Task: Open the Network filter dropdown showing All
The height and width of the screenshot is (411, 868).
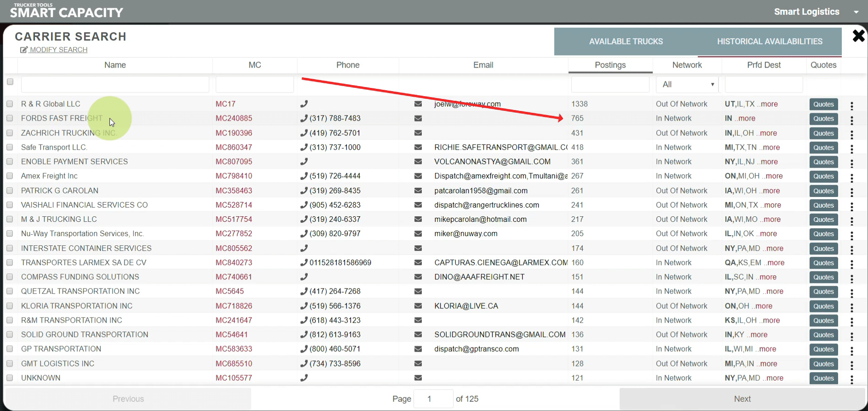Action: 687,85
